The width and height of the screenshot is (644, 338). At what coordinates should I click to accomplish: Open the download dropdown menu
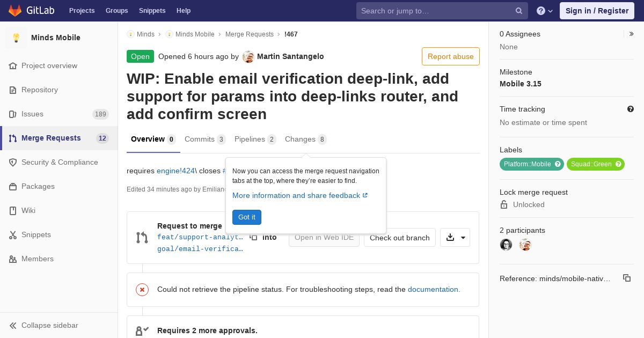(x=455, y=238)
